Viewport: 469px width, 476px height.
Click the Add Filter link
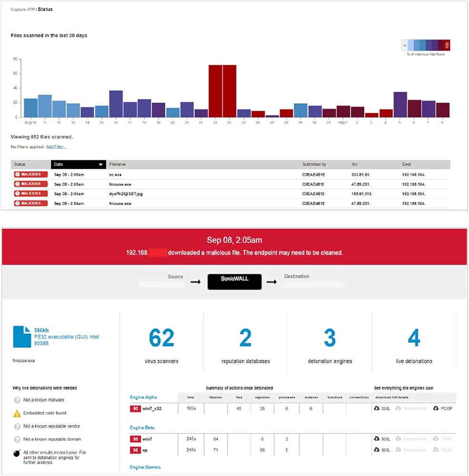pyautogui.click(x=56, y=147)
